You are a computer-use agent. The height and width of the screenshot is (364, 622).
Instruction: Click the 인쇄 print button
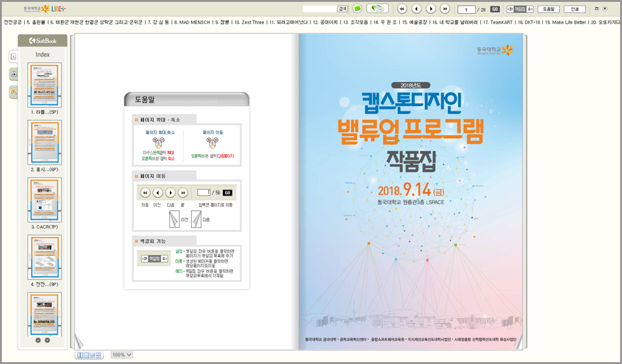(575, 9)
